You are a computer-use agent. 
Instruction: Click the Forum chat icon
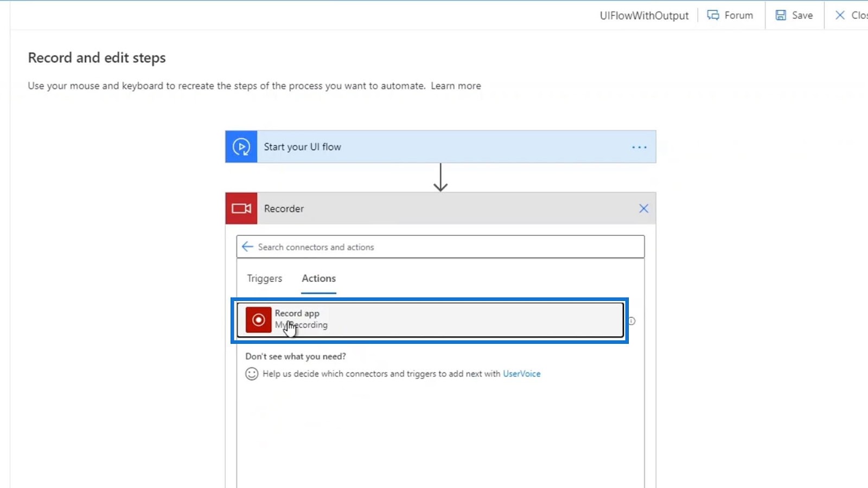713,15
